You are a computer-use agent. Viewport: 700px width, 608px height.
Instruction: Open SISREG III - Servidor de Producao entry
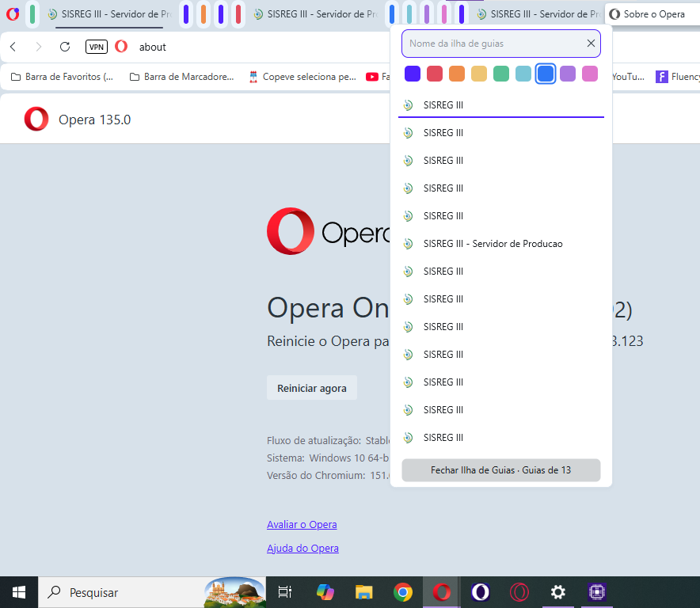501,244
